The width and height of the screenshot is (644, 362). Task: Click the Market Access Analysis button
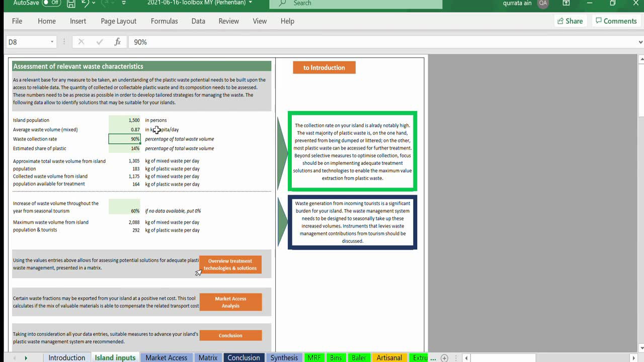tap(230, 302)
